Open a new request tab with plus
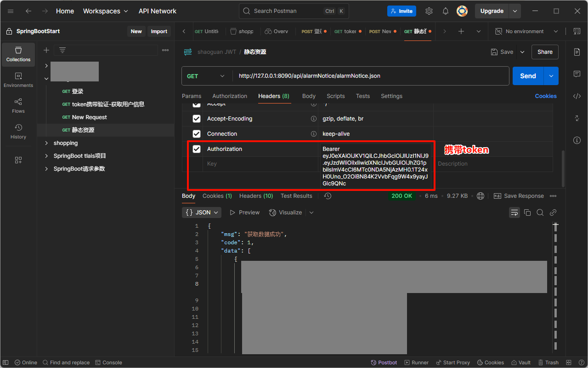This screenshot has height=368, width=588. 461,31
